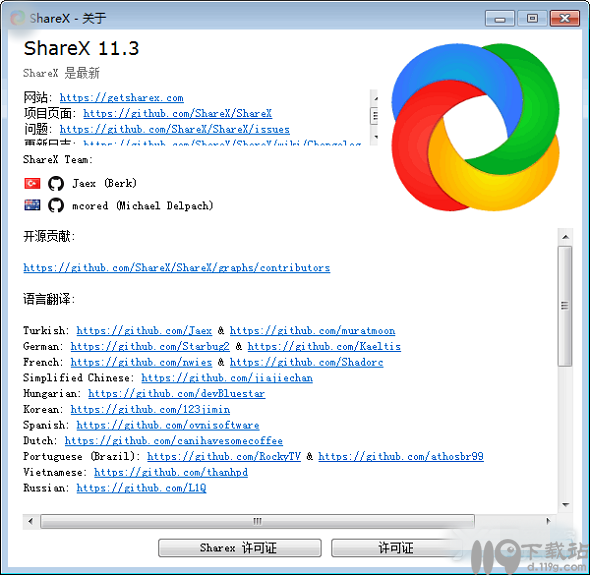The height and width of the screenshot is (575, 590).
Task: Open the GitHub icon next to Jaex (Berk)
Action: tap(56, 184)
